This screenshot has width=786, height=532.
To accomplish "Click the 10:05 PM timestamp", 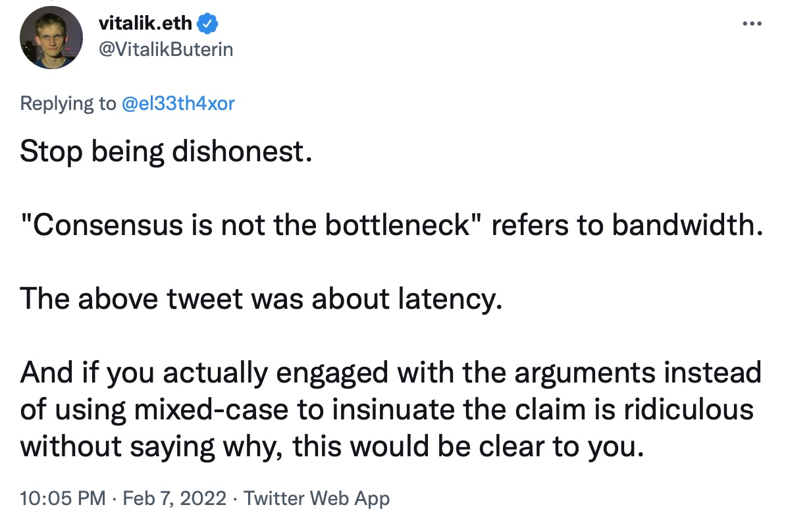I will point(62,498).
